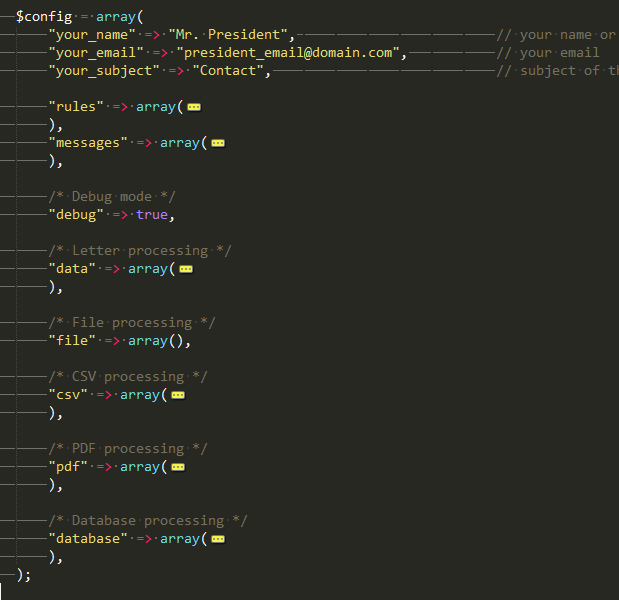The width and height of the screenshot is (619, 600).
Task: Click the Database processing comment
Action: 148,521
